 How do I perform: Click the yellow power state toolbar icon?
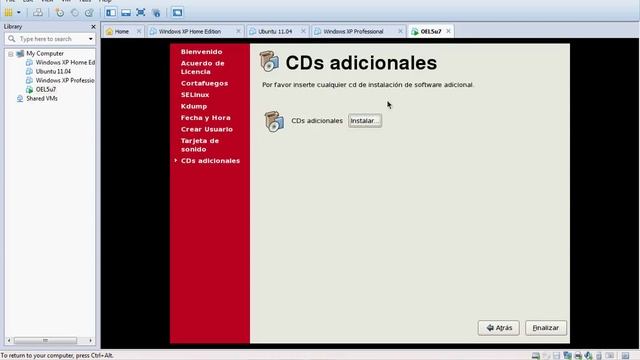pyautogui.click(x=8, y=13)
